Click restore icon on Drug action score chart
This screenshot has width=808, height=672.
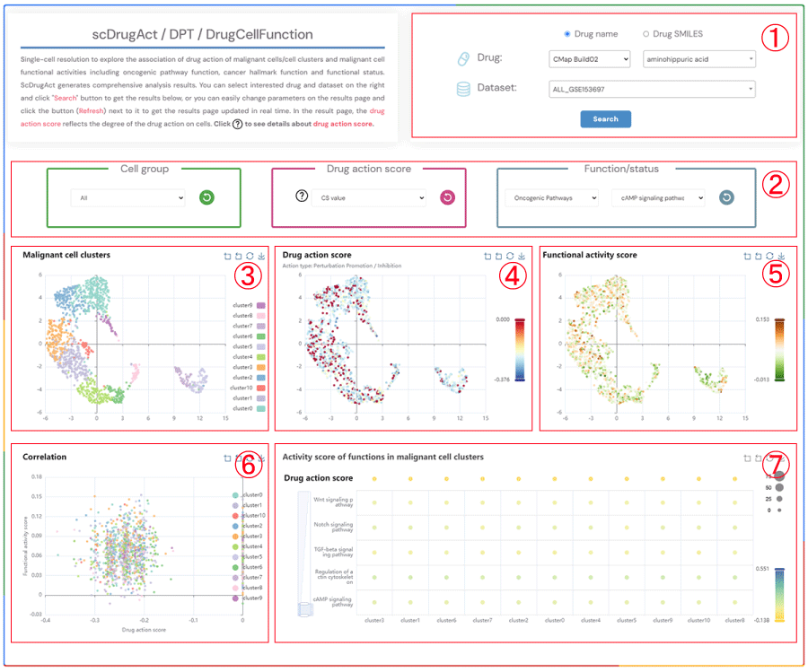[509, 256]
